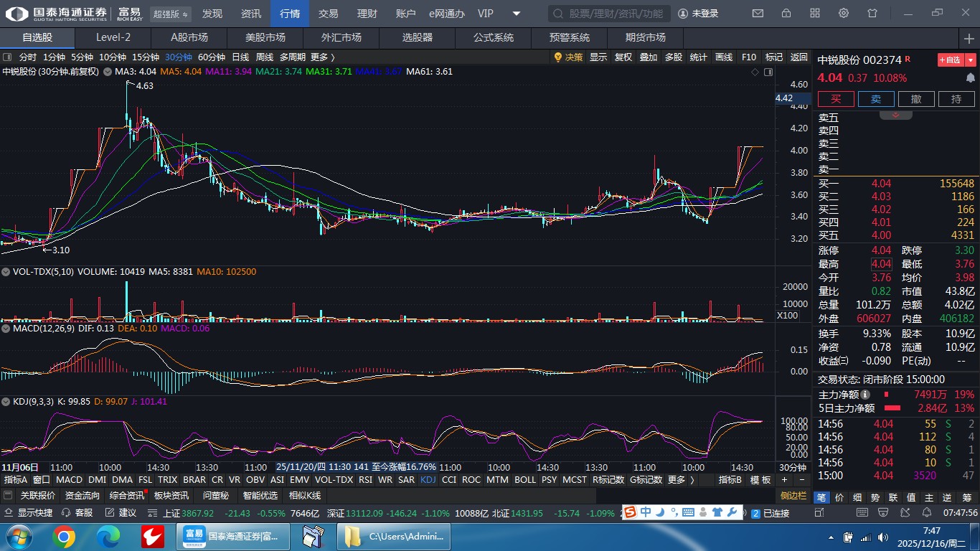Expand the dropdown arrow next to 自选 button
The height and width of the screenshot is (551, 980).
(971, 60)
